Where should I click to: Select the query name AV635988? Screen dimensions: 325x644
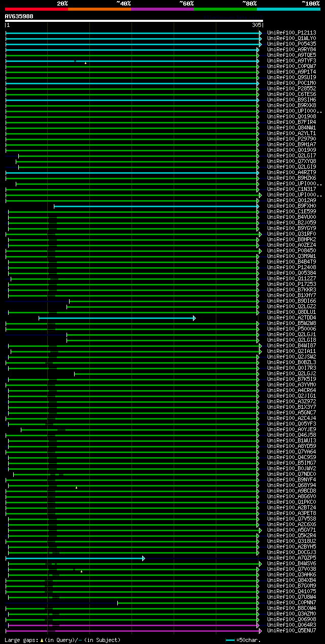pyautogui.click(x=19, y=16)
